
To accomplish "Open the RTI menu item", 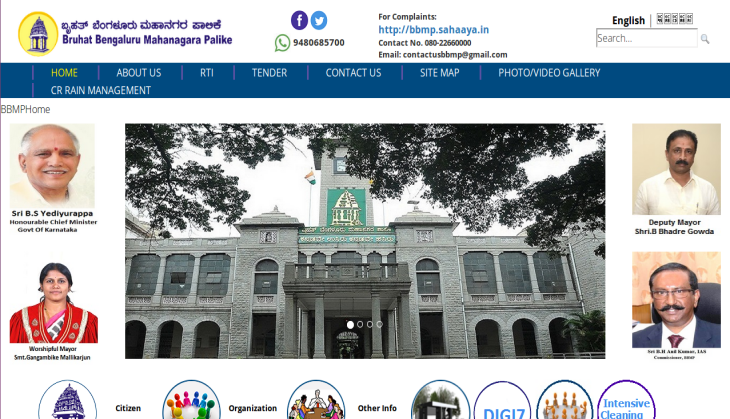I will pyautogui.click(x=207, y=73).
